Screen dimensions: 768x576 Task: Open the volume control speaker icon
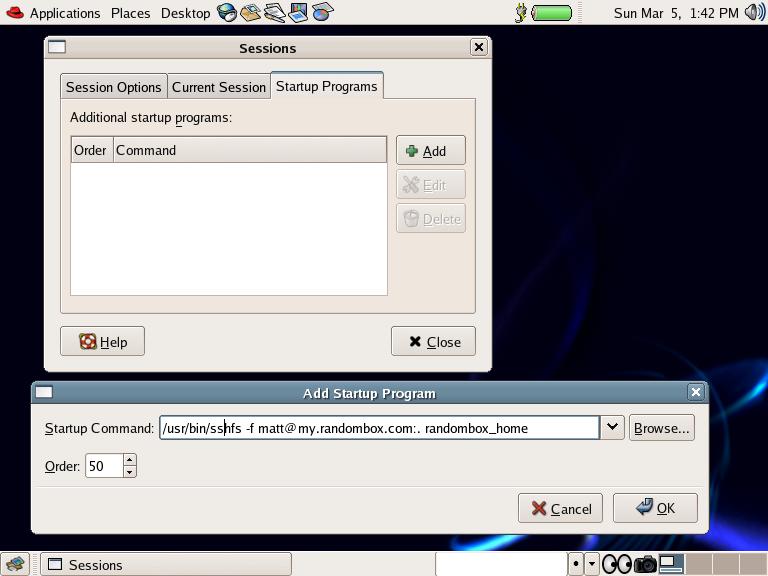pos(755,12)
